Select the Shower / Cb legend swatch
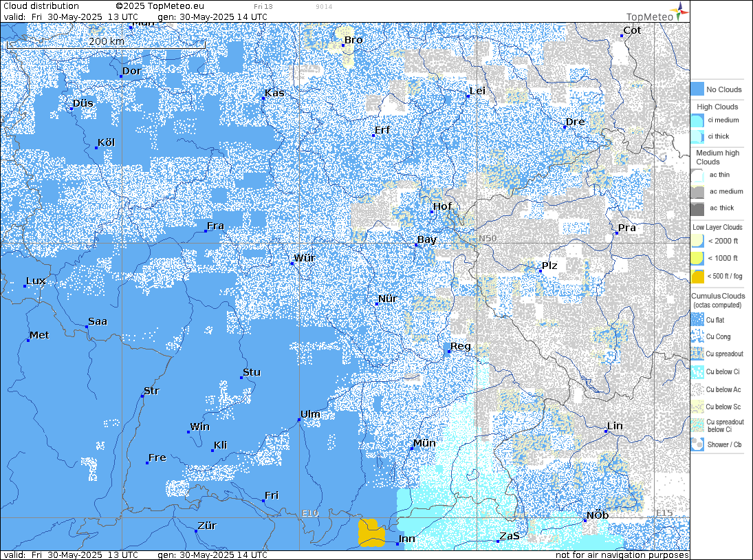This screenshot has height=560, width=753. tap(697, 444)
